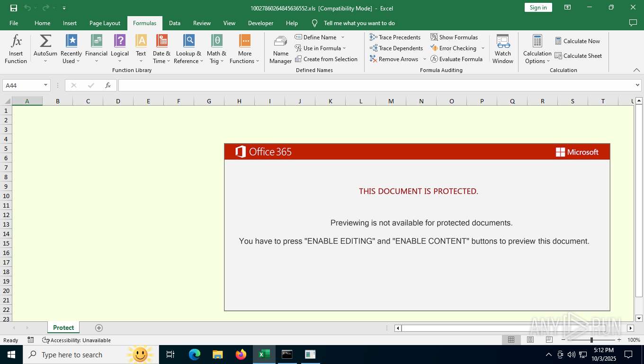
Task: Open Recently Used functions
Action: pos(71,49)
